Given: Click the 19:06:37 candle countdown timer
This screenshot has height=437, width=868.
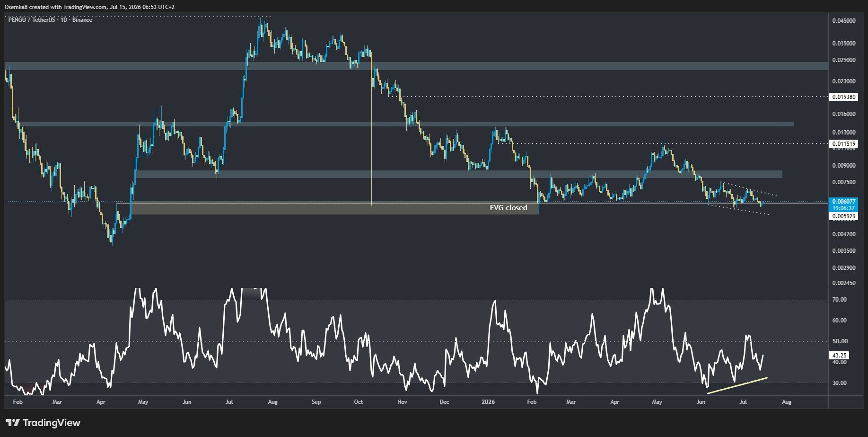Looking at the screenshot, I should point(843,208).
